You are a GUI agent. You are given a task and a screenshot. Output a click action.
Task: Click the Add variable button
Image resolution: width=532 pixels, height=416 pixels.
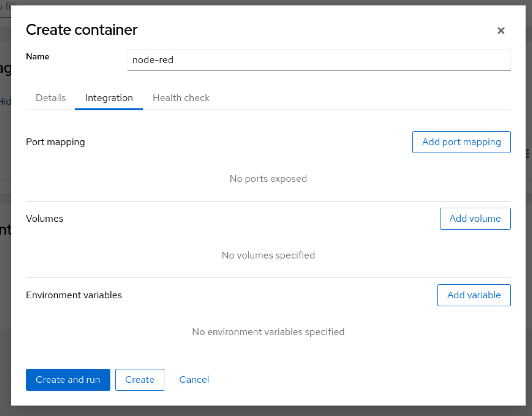474,295
